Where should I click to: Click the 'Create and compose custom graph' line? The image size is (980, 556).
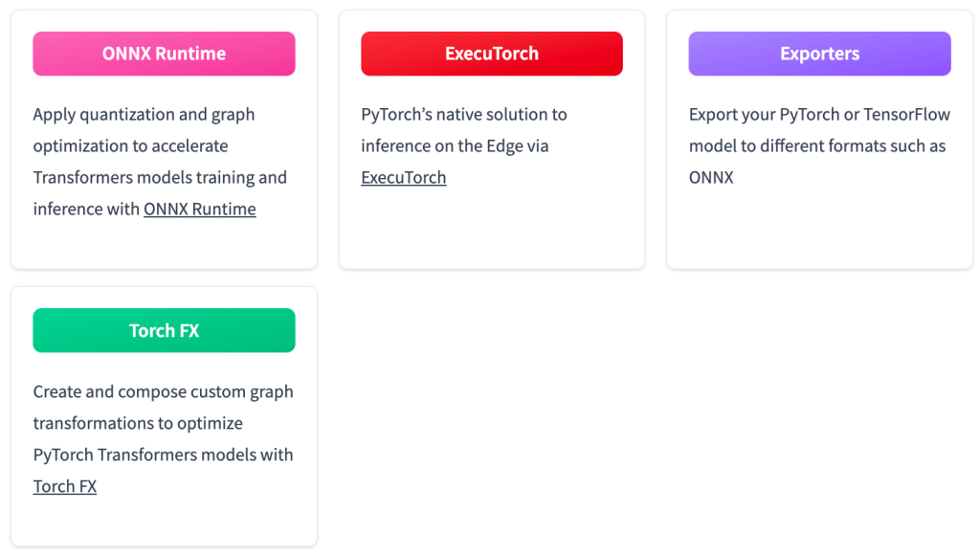pyautogui.click(x=163, y=391)
